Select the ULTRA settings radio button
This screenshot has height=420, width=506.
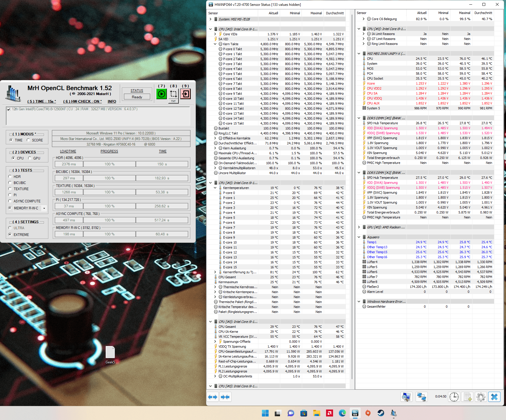click(x=10, y=228)
